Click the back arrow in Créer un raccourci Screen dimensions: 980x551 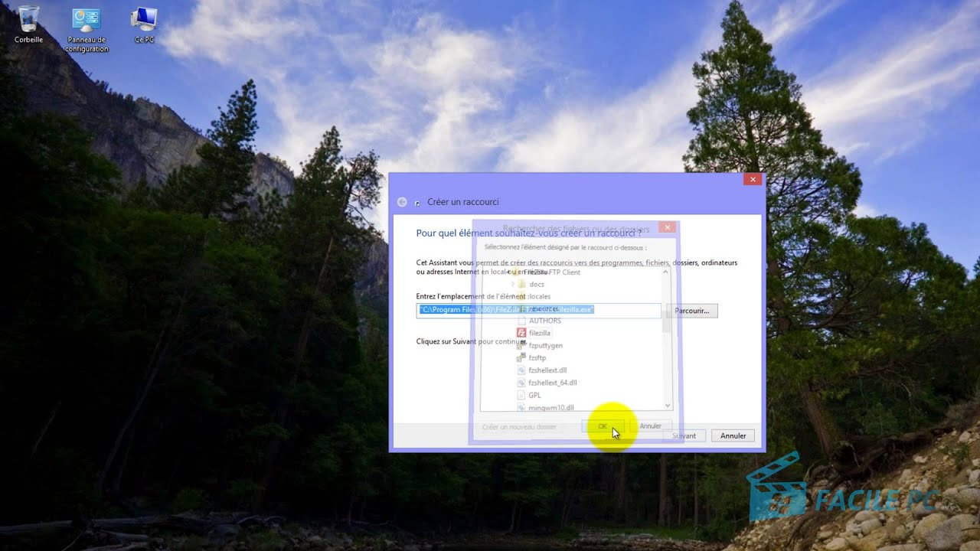[401, 202]
